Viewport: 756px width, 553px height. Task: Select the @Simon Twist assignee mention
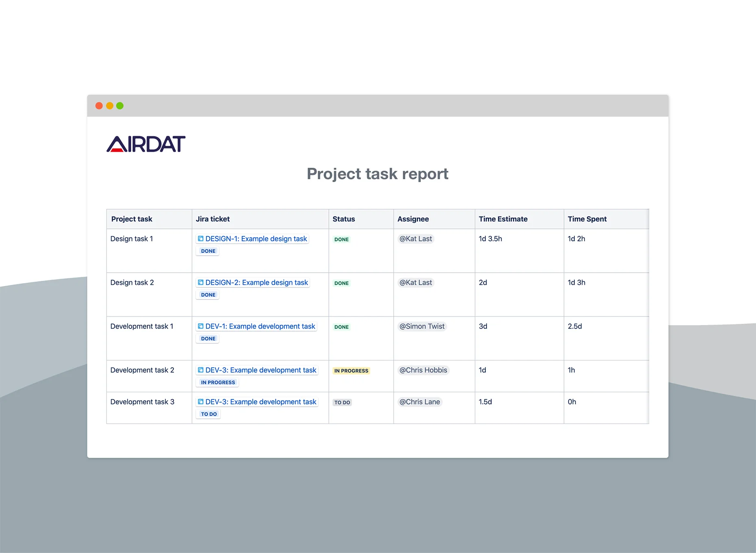tap(422, 327)
